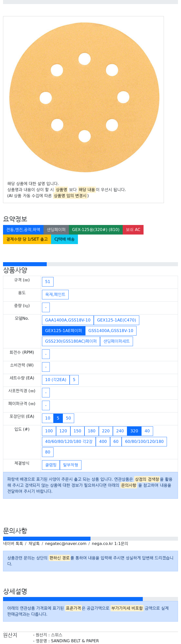Select model GEX125-1AE(C470)

click(x=116, y=320)
